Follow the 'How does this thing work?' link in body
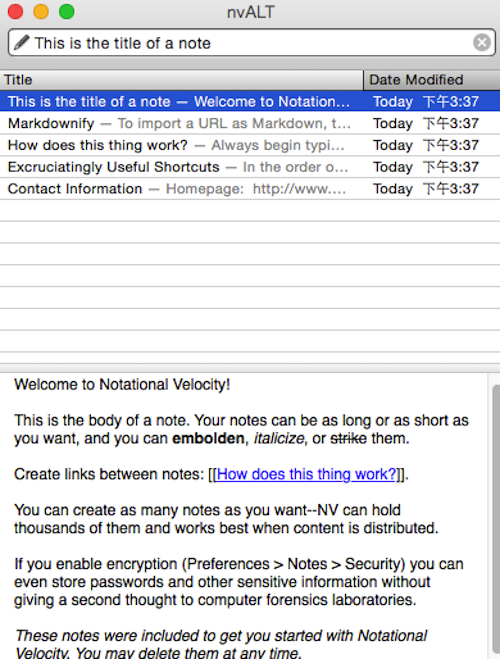This screenshot has width=500, height=659. point(306,474)
